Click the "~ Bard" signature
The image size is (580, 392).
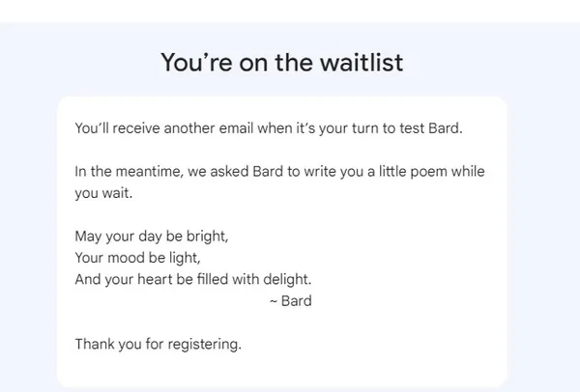291,300
